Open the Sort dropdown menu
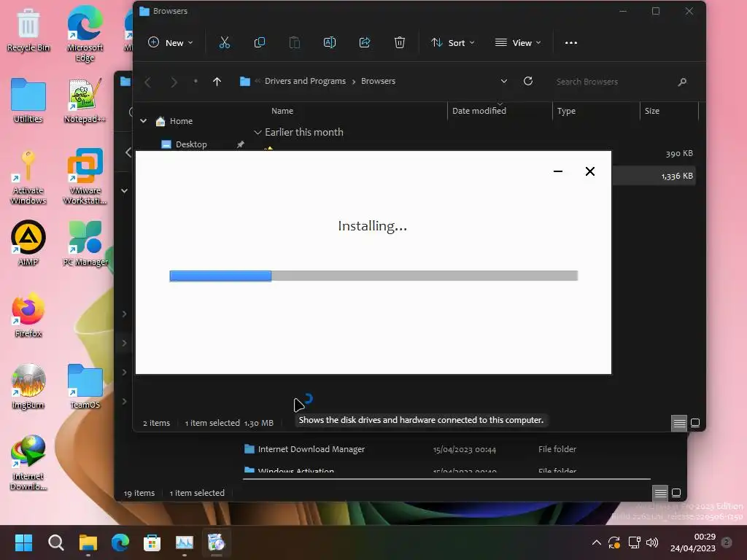This screenshot has height=560, width=747. 452,42
